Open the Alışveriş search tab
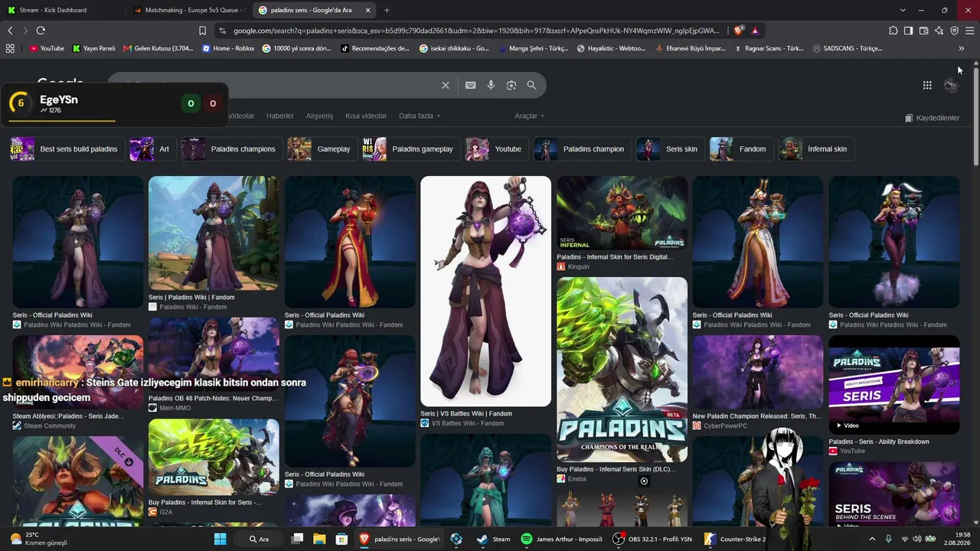This screenshot has width=980, height=551. [x=319, y=116]
